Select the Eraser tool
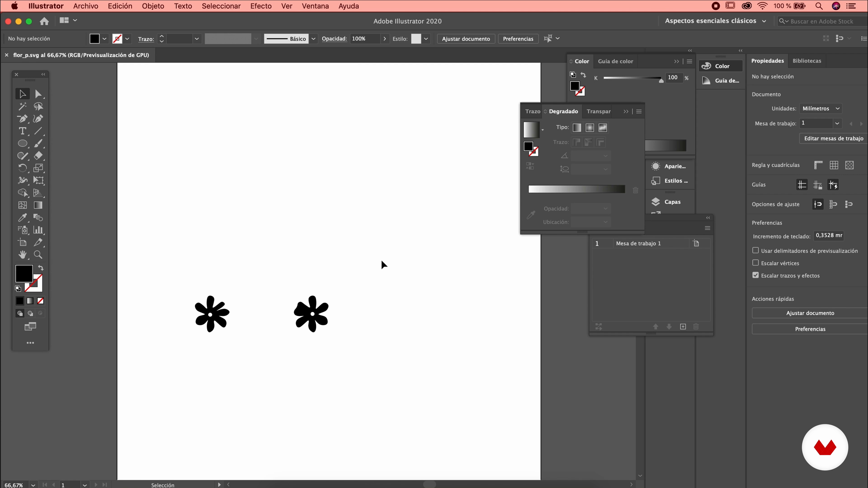868x488 pixels. pos(38,156)
